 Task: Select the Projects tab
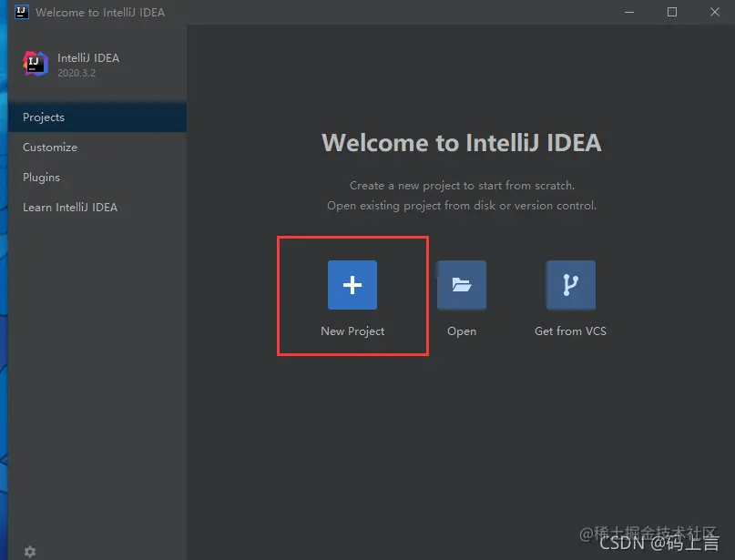97,117
